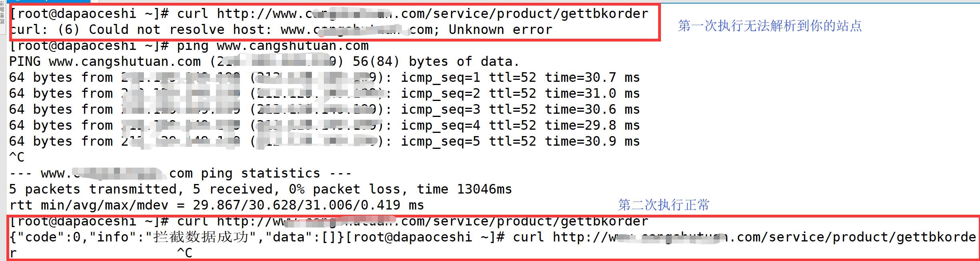The width and height of the screenshot is (980, 261).
Task: Click the first curl gettbkorder command line
Action: (x=329, y=14)
